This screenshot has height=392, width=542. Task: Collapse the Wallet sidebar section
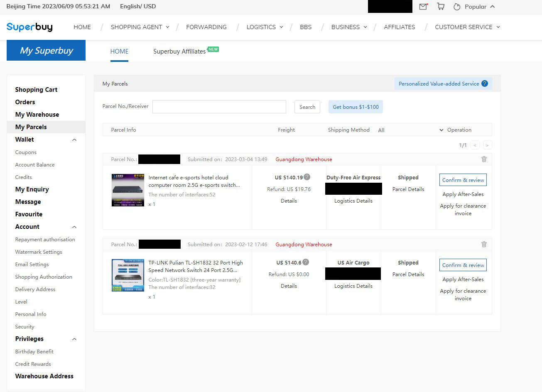[x=74, y=140]
